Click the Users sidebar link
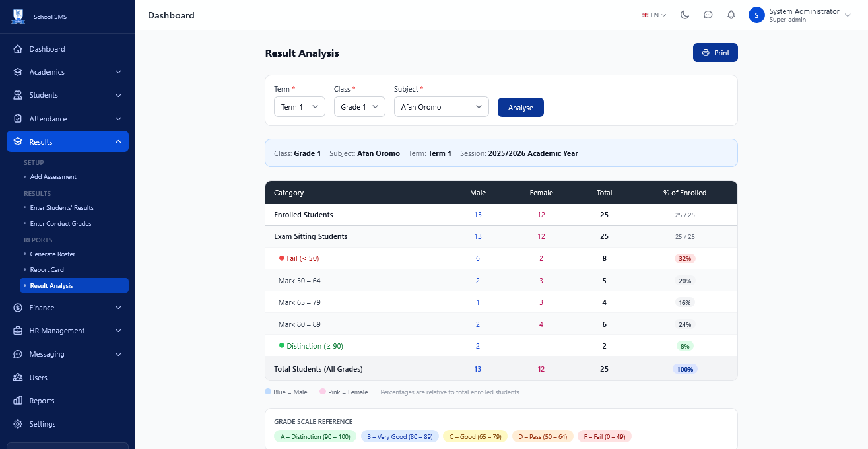Image resolution: width=868 pixels, height=449 pixels. tap(67, 378)
